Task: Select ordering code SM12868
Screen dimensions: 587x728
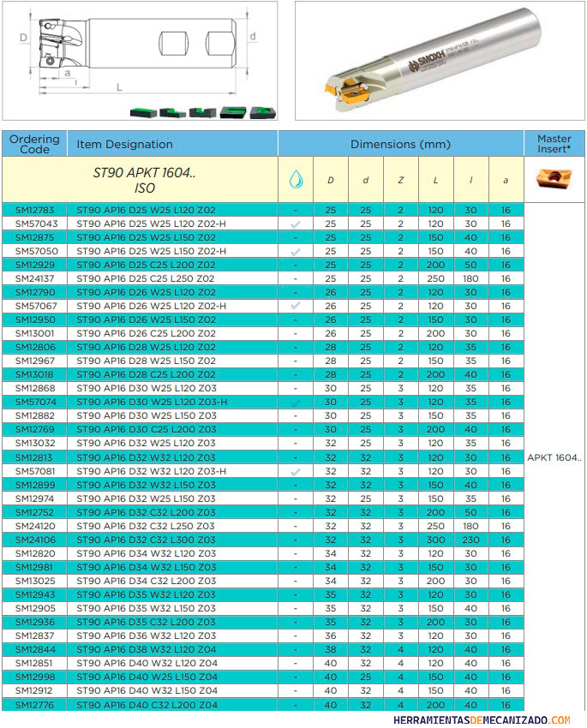Action: [x=35, y=388]
